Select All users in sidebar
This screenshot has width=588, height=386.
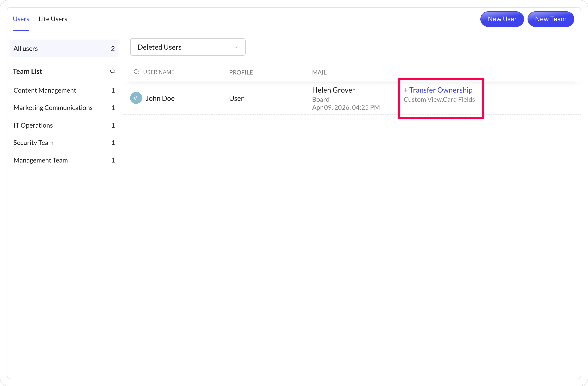tap(64, 48)
